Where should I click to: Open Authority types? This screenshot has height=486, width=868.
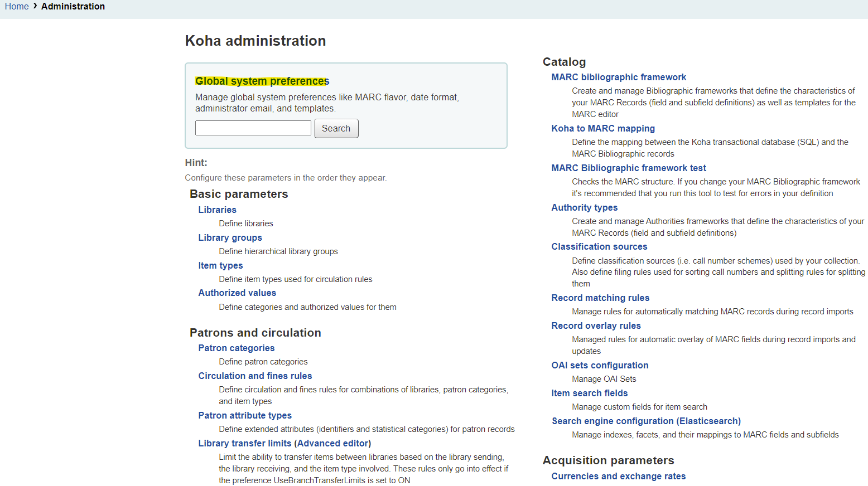tap(585, 207)
